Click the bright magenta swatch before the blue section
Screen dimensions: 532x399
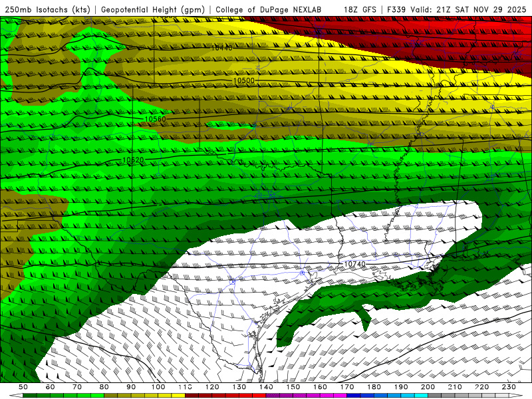pos(340,396)
